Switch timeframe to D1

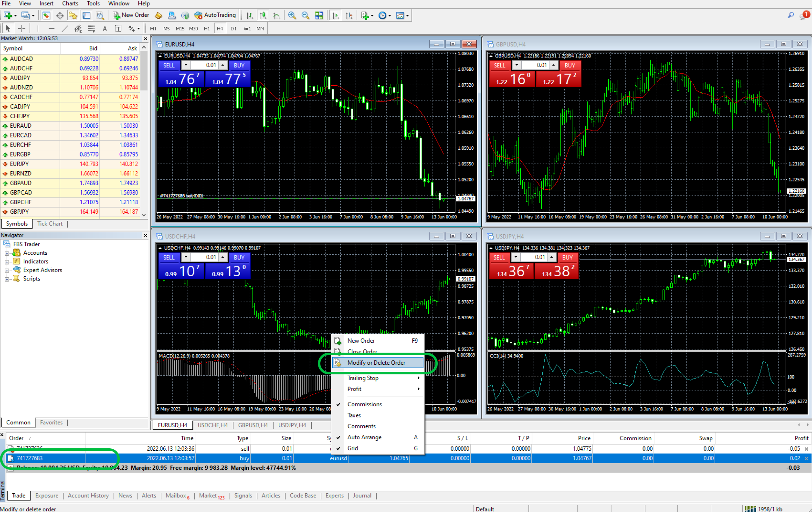pos(233,28)
